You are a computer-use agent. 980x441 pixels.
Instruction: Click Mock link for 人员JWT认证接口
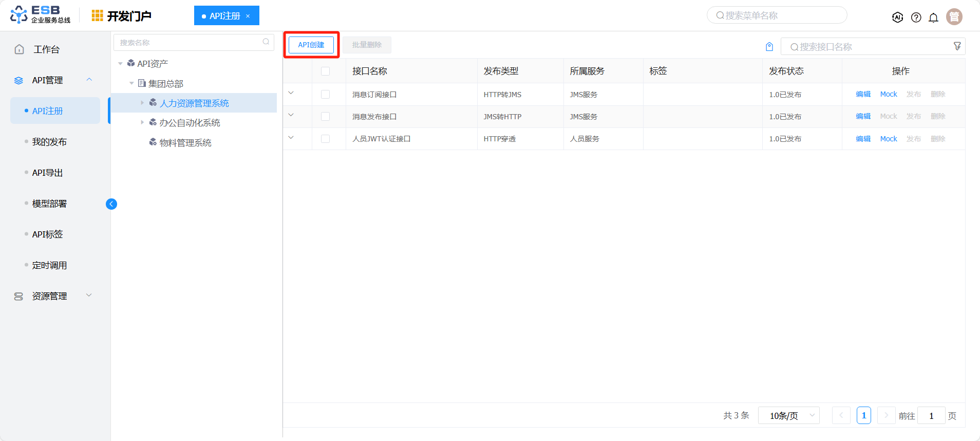[x=888, y=139]
